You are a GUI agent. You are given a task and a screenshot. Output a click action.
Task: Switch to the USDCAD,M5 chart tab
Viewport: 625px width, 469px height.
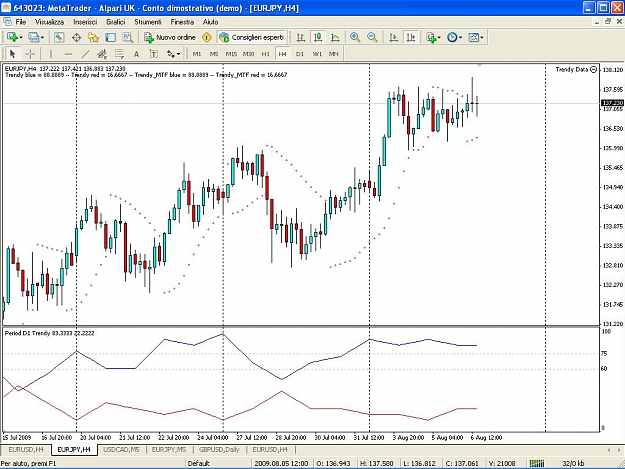pyautogui.click(x=121, y=449)
